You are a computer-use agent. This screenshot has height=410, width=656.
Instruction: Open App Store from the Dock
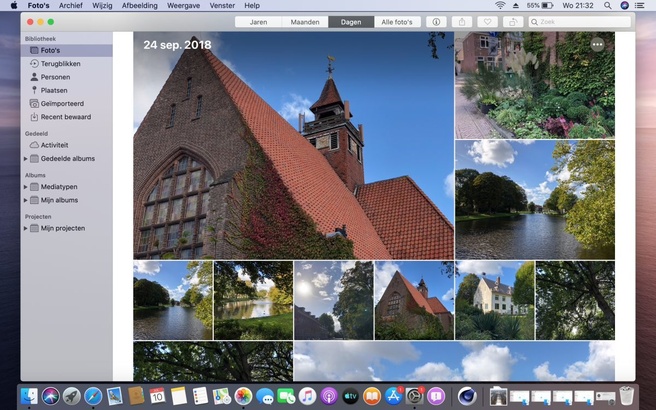[x=393, y=396]
